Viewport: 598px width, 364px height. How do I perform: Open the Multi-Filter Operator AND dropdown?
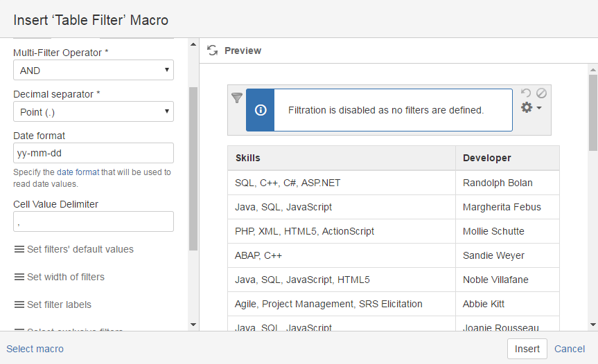tap(93, 71)
